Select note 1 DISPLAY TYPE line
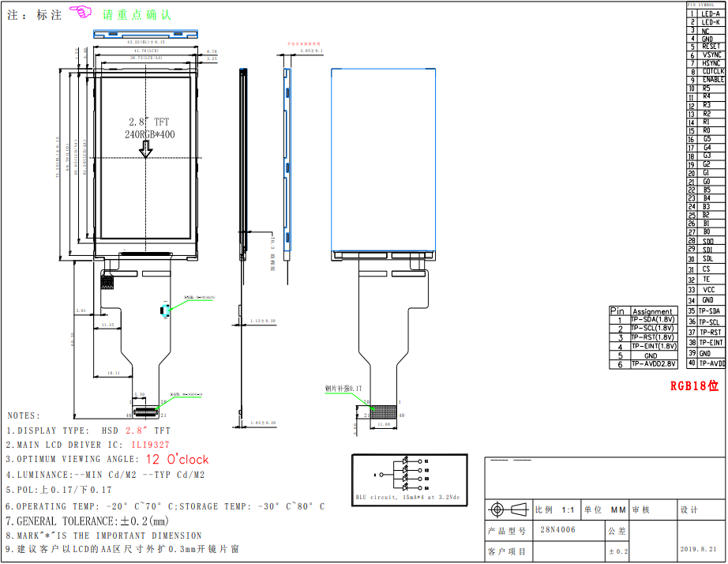Screen dimensions: 728x564 click(x=88, y=431)
